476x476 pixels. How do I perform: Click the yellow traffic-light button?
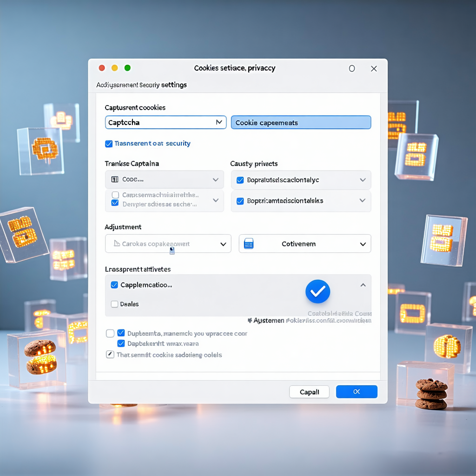click(x=115, y=68)
